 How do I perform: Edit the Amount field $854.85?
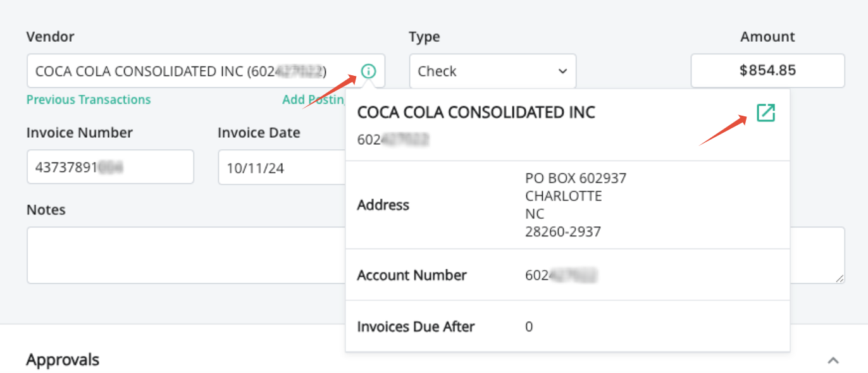pyautogui.click(x=767, y=71)
